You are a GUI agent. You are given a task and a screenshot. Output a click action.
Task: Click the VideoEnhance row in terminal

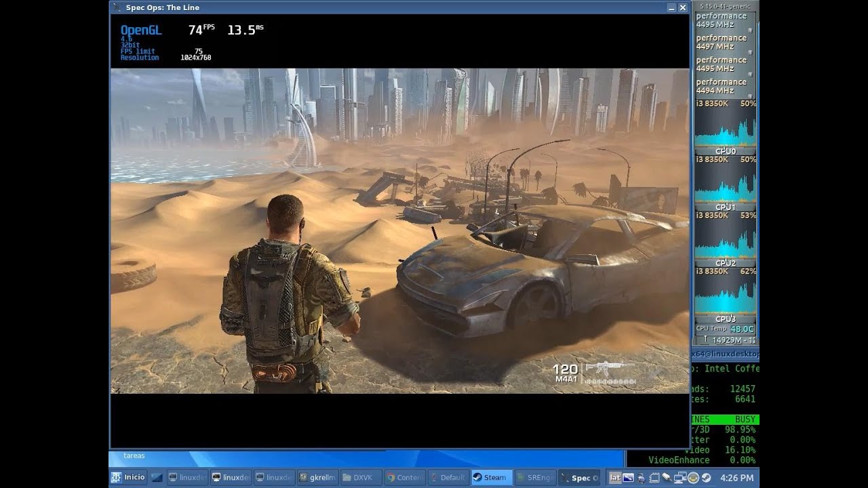pos(701,460)
